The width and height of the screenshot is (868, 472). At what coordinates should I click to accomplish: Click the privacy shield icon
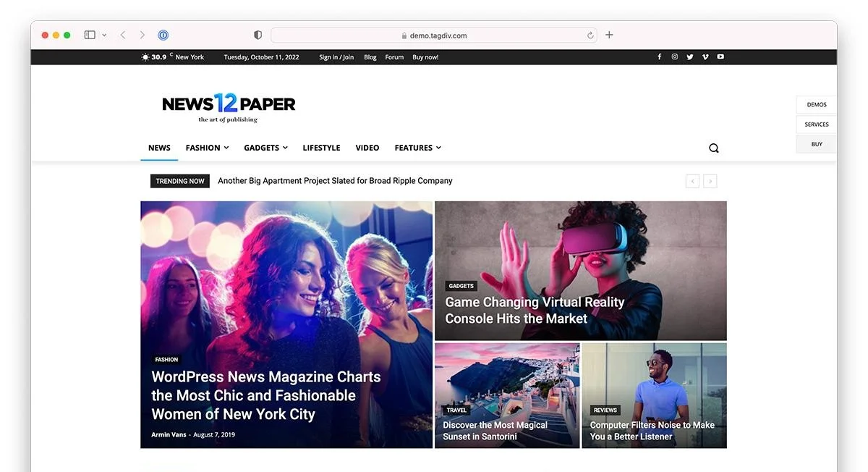pyautogui.click(x=258, y=35)
